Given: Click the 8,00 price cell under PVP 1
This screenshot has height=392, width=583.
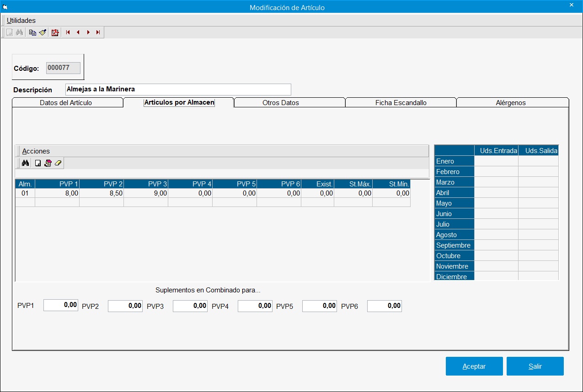Looking at the screenshot, I should coord(57,193).
